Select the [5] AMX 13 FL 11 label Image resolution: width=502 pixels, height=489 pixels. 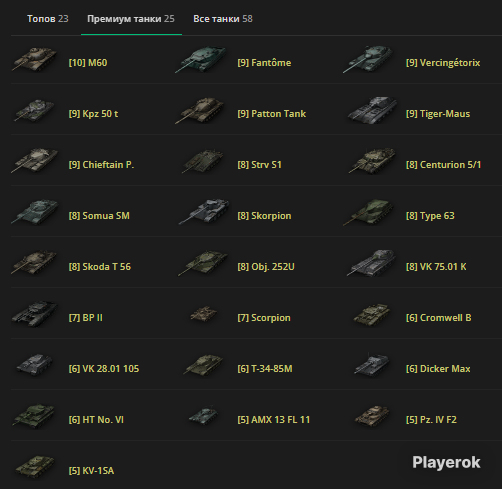pos(274,420)
